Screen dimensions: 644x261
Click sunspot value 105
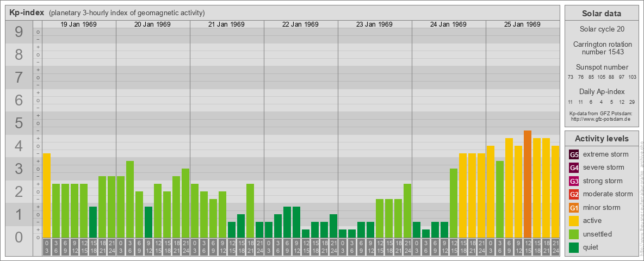point(601,77)
